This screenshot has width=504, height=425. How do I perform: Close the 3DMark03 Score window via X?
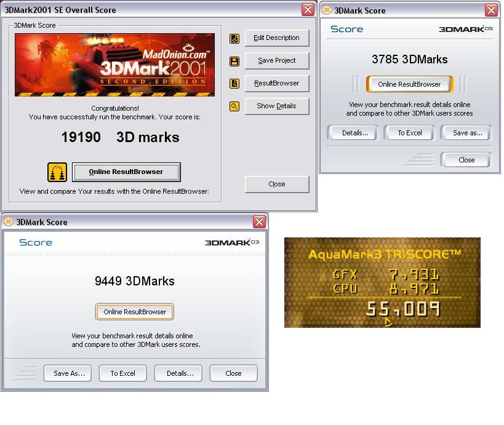(260, 221)
